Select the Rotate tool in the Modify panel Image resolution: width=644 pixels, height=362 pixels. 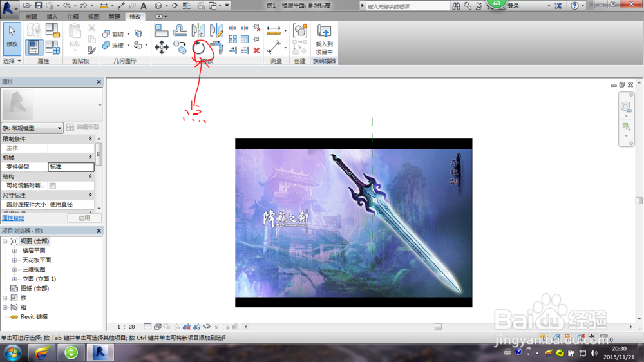click(199, 48)
